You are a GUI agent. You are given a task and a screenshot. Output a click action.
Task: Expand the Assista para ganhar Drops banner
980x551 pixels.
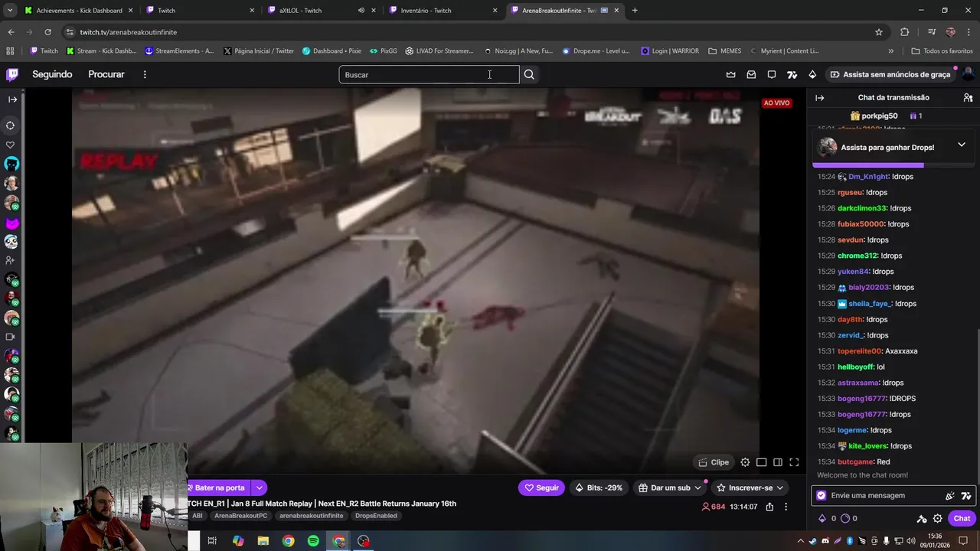(962, 145)
